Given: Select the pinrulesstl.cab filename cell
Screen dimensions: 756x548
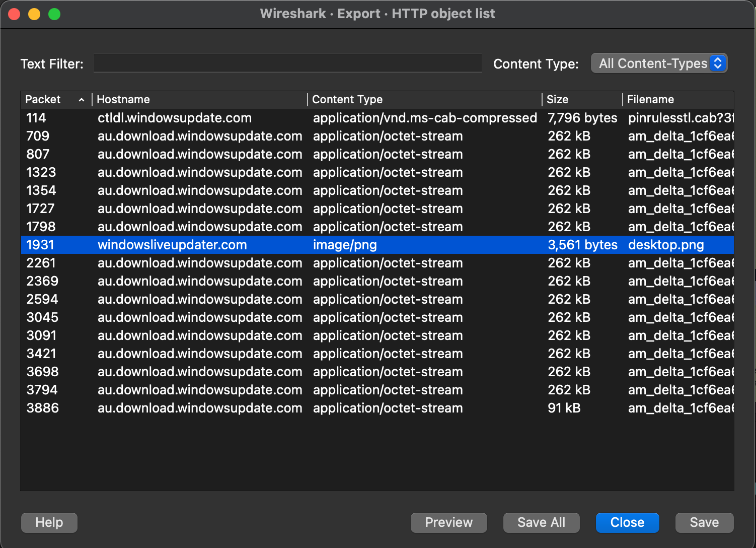Looking at the screenshot, I should [x=681, y=118].
